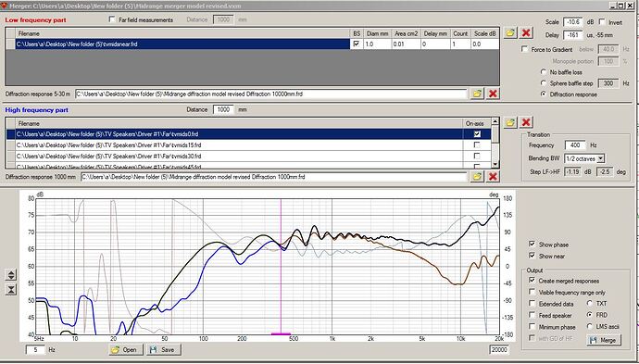Enable Feed speaker checkbox
The image size is (639, 364).
(532, 315)
